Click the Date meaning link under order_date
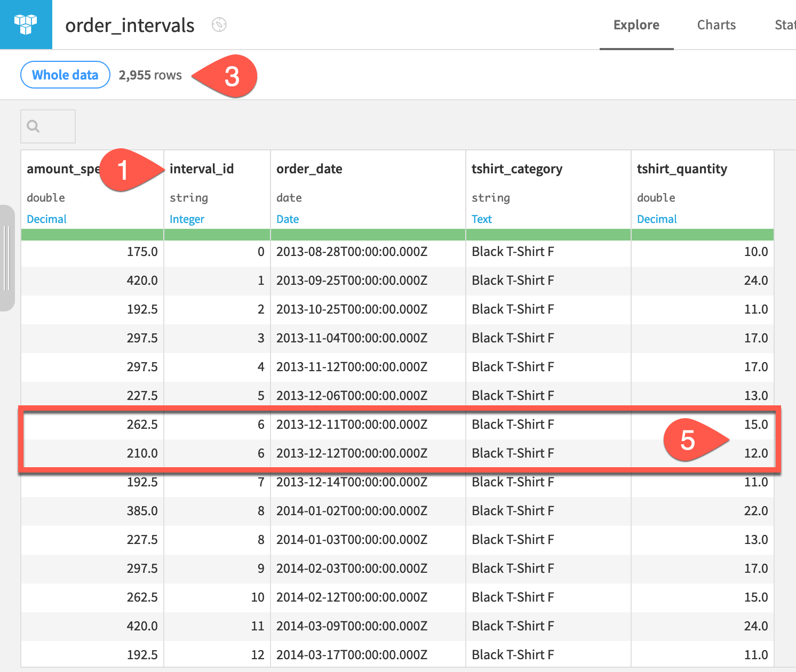 click(288, 219)
